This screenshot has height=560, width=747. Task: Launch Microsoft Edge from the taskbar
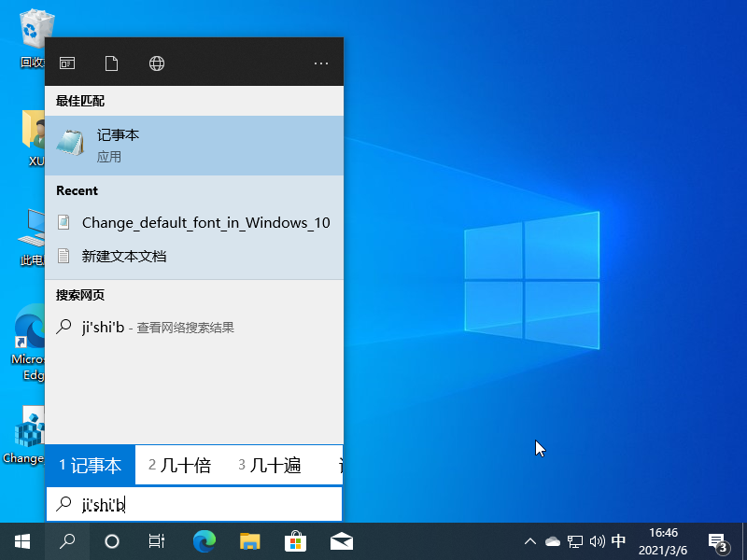pos(204,541)
